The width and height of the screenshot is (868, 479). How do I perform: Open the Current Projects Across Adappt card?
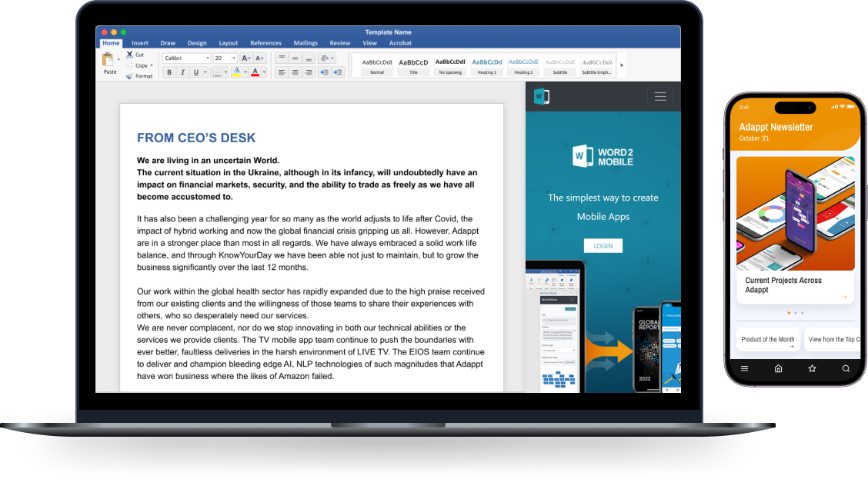click(796, 230)
